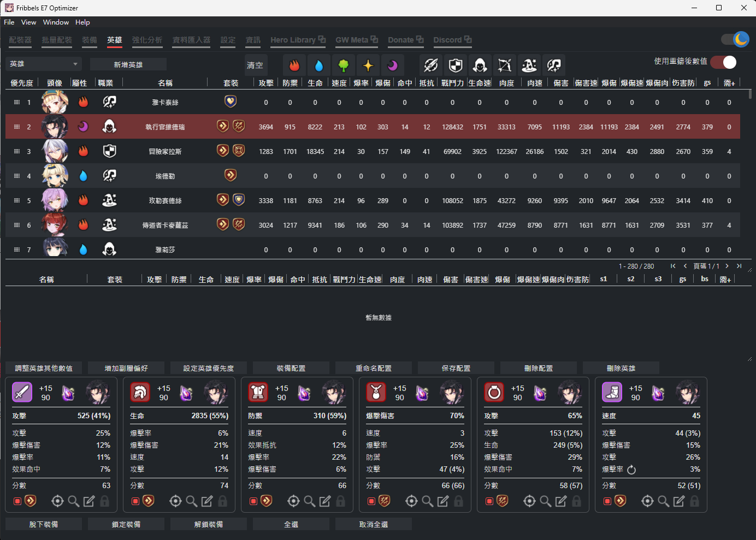Go to next page of results
756x540 pixels.
[727, 266]
